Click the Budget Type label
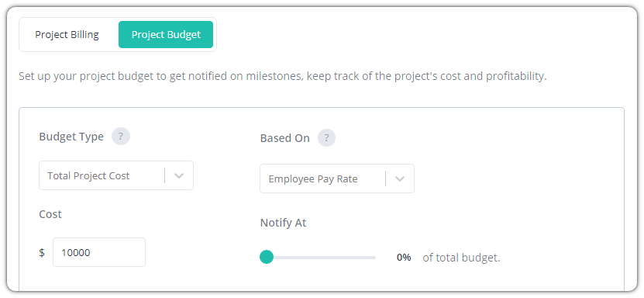 tap(71, 137)
